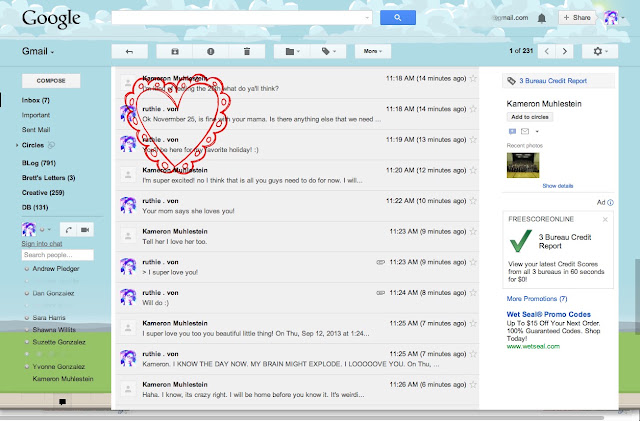View the newer conversation arrow
The image size is (640, 421).
click(x=547, y=51)
